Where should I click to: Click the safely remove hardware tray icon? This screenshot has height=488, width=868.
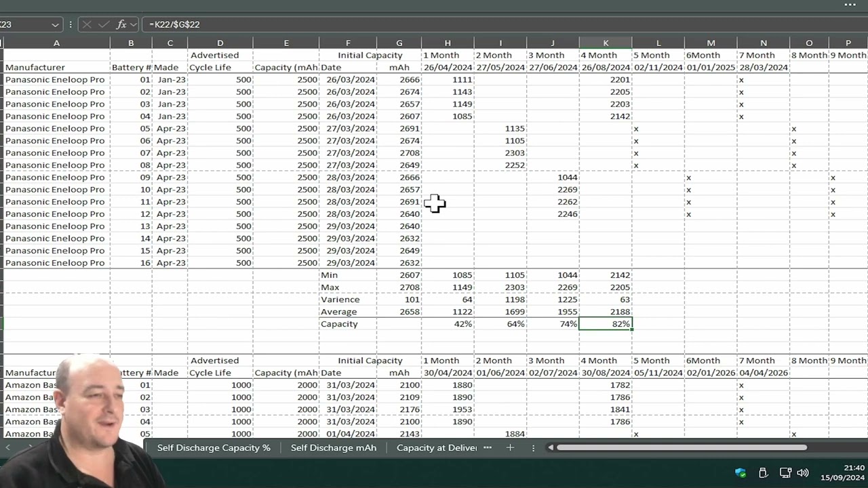coord(763,472)
